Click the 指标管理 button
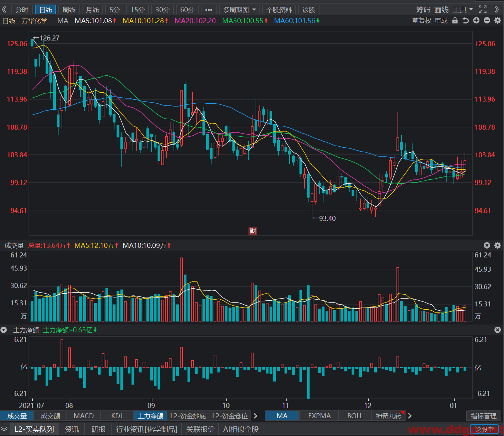Image resolution: width=504 pixels, height=436 pixels. (483, 416)
